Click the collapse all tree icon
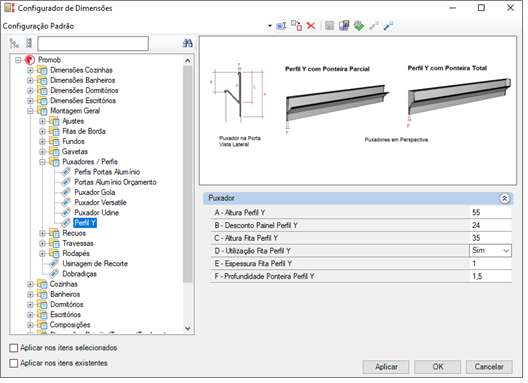Screen dimensions: 528x383 [x=29, y=43]
